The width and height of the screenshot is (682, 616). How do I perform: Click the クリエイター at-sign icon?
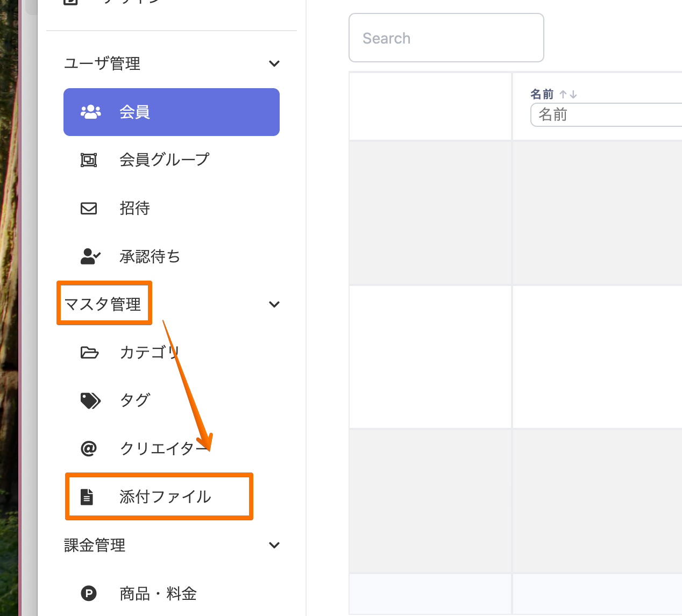[x=89, y=448]
